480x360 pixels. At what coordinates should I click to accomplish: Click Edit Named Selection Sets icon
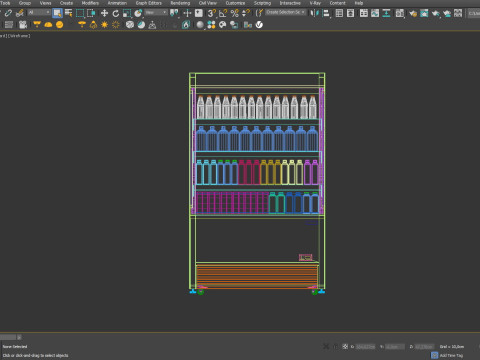259,13
